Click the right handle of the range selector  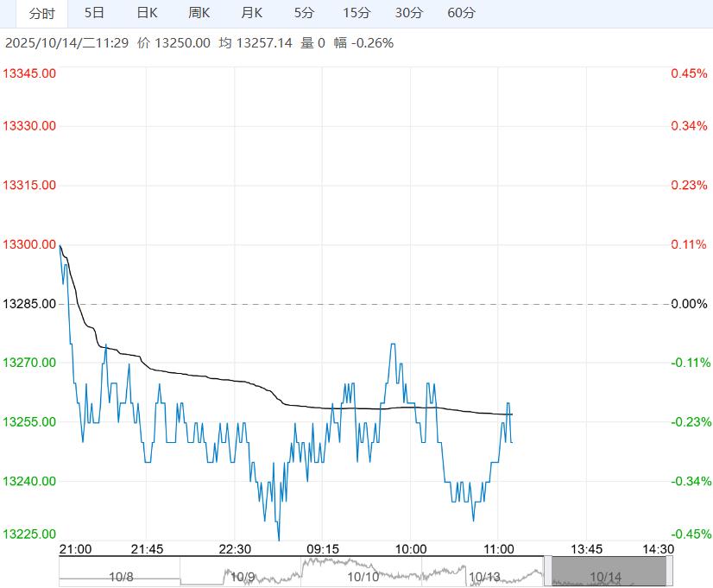[x=670, y=572]
